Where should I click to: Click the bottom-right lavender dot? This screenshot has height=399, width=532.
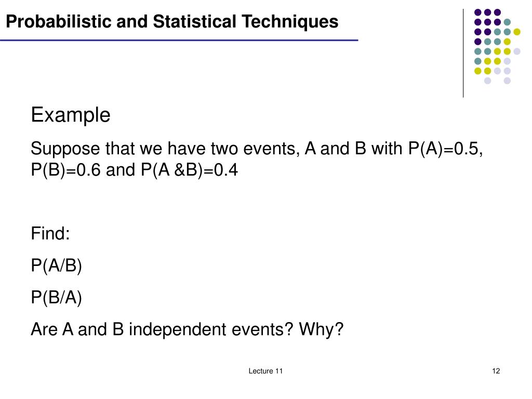507,81
